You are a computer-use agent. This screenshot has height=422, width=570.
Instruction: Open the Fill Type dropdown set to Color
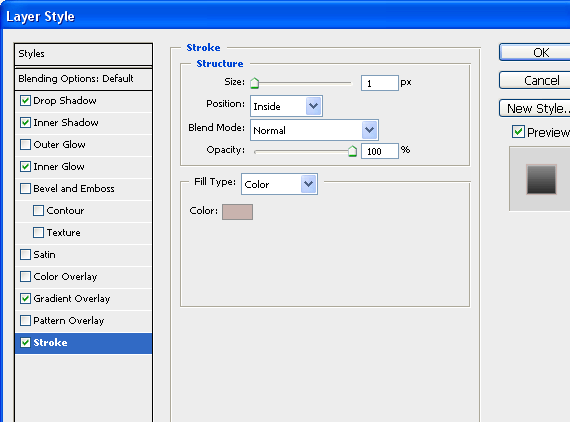[279, 184]
